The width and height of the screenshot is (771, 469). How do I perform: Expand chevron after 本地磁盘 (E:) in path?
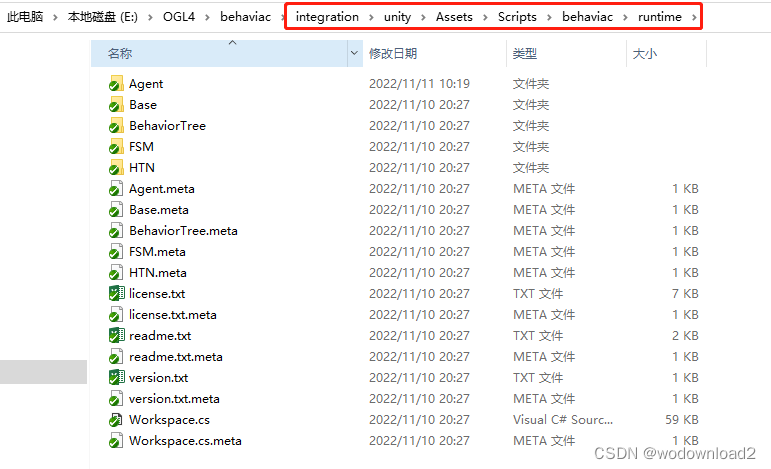(x=150, y=17)
